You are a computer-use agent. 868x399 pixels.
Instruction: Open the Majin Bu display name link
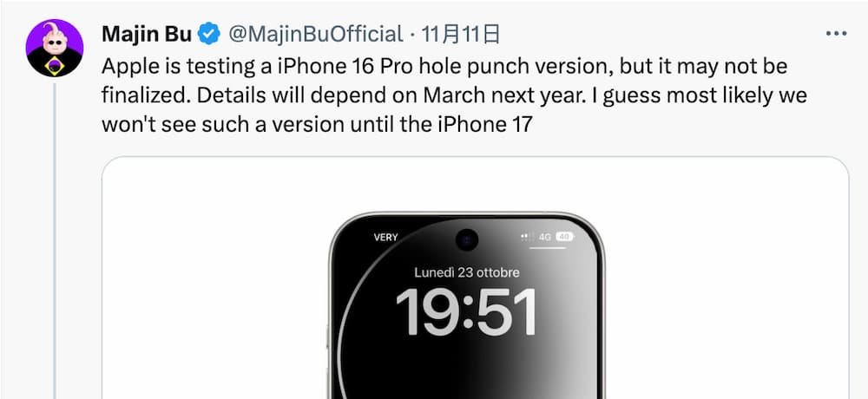(147, 35)
